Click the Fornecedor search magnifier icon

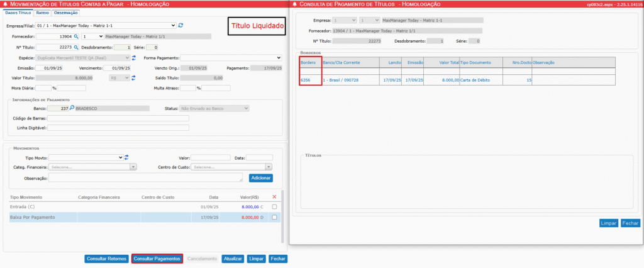coord(76,36)
